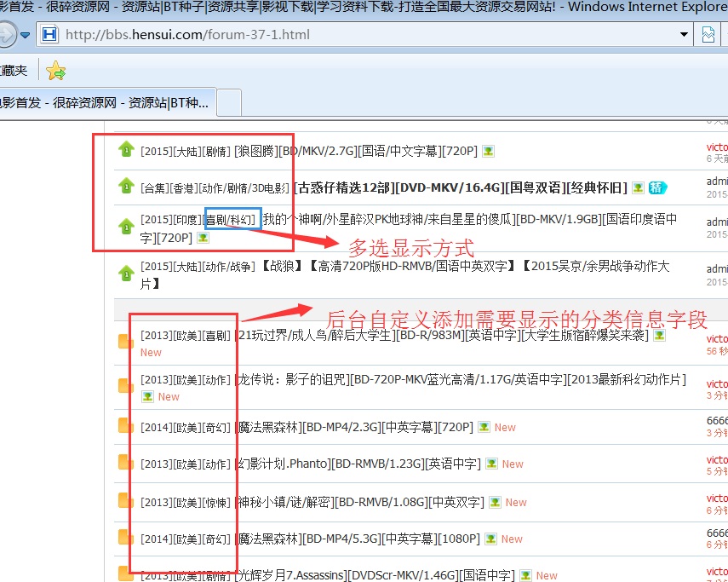Open thread 战狼 高清720P版HD-RMVB
This screenshot has height=582, width=728.
tap(404, 275)
